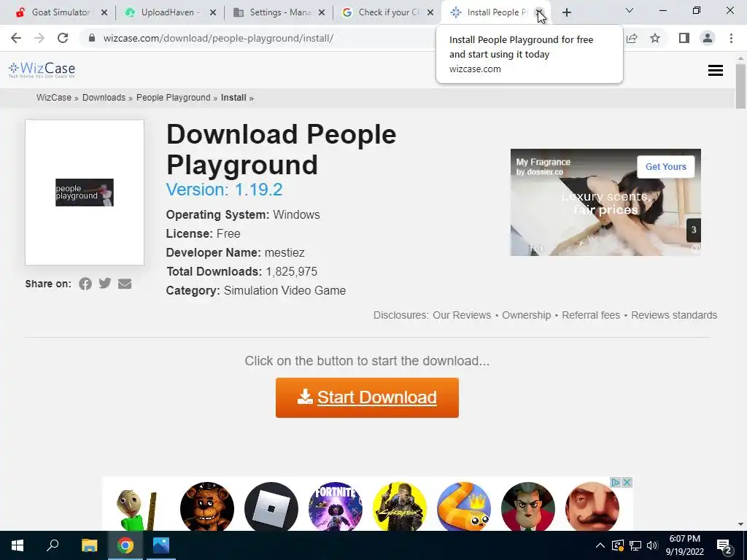Click the AdChoices triangle icon
The height and width of the screenshot is (560, 747).
coord(616,483)
